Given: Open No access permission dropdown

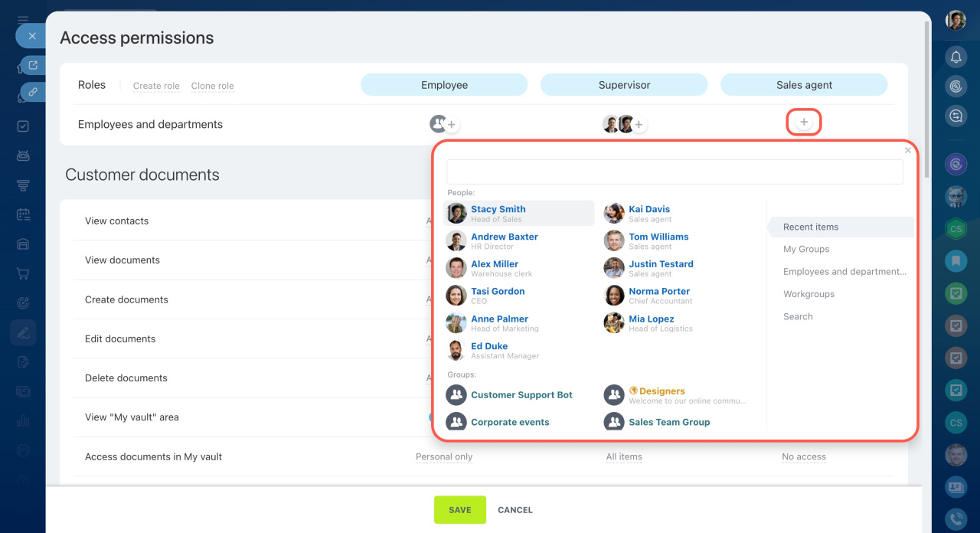Looking at the screenshot, I should click(804, 456).
